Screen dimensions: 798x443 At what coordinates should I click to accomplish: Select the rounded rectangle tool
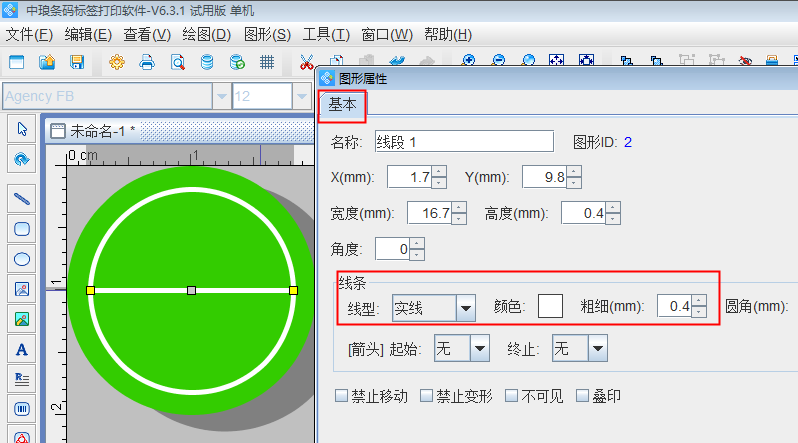(x=22, y=228)
